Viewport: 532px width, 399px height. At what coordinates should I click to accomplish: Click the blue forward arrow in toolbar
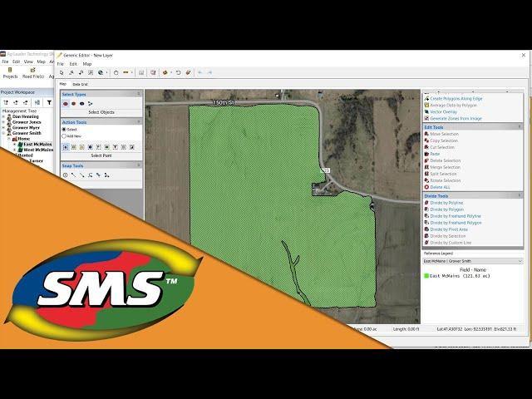[x=209, y=72]
